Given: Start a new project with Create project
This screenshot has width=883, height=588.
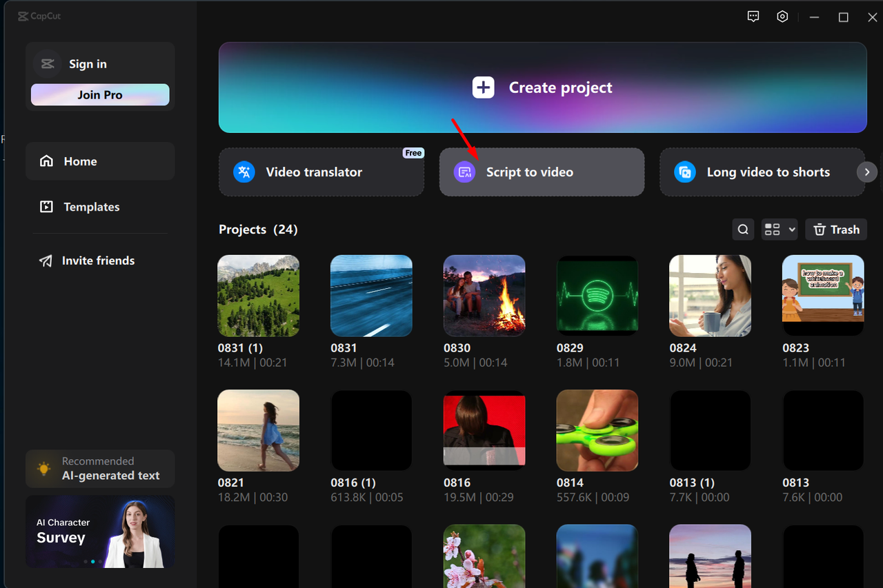Looking at the screenshot, I should (x=542, y=88).
